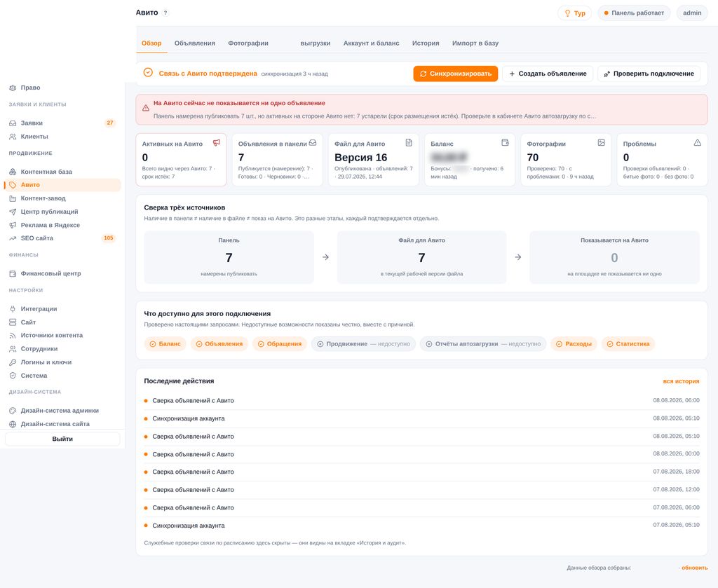
Task: Click the Расходы capability chip
Action: (574, 344)
